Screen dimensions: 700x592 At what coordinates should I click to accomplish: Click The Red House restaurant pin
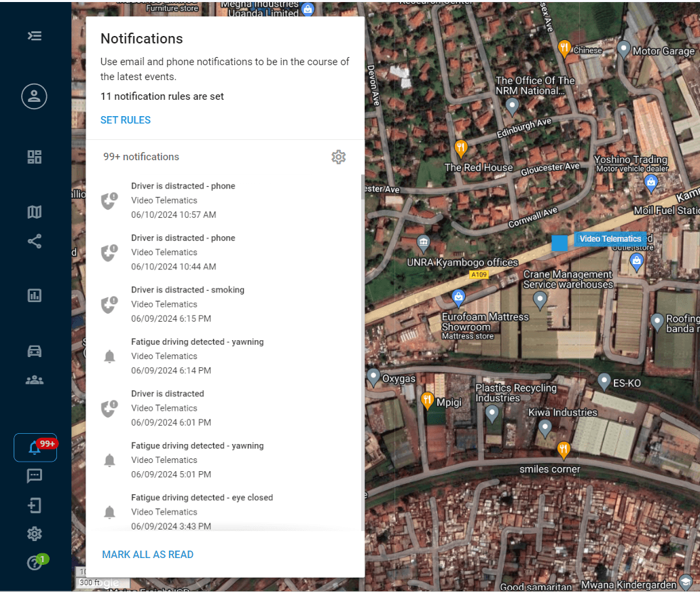tap(460, 149)
